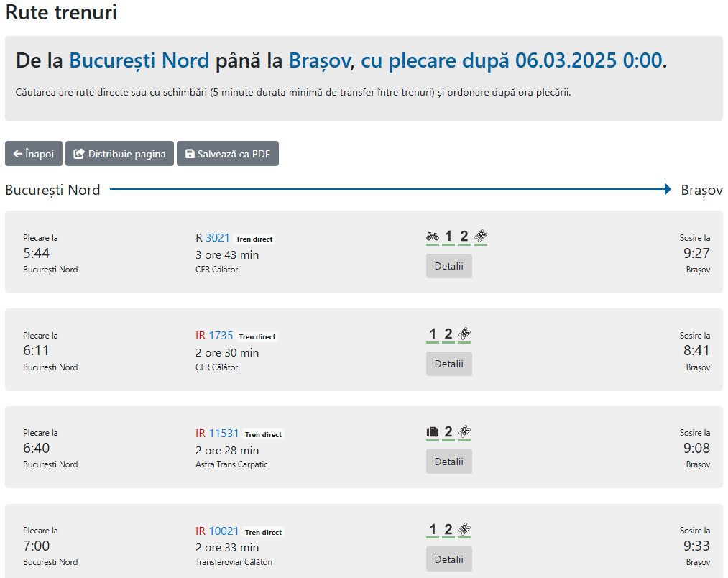
Task: Share page via Distribuie pagina button
Action: click(x=119, y=153)
